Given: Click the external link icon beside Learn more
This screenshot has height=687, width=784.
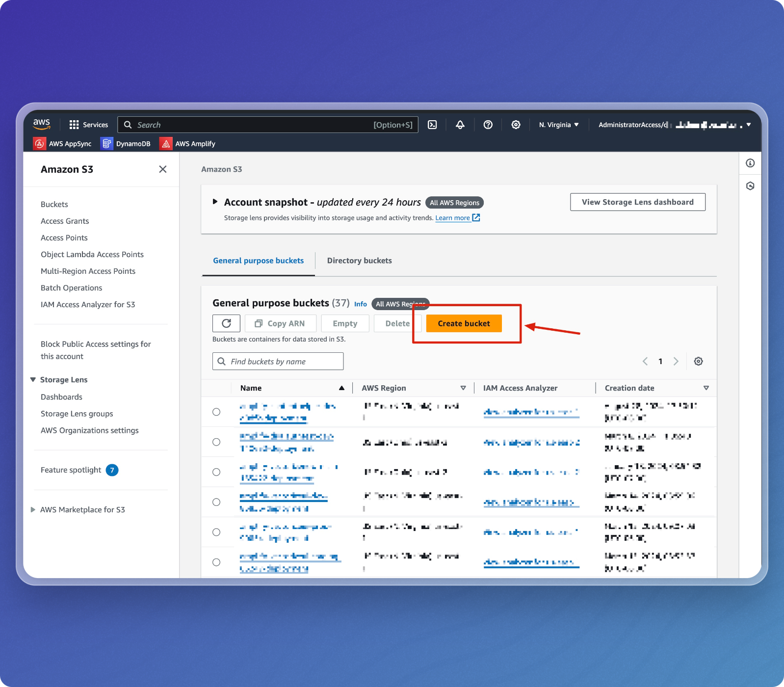Looking at the screenshot, I should (476, 217).
